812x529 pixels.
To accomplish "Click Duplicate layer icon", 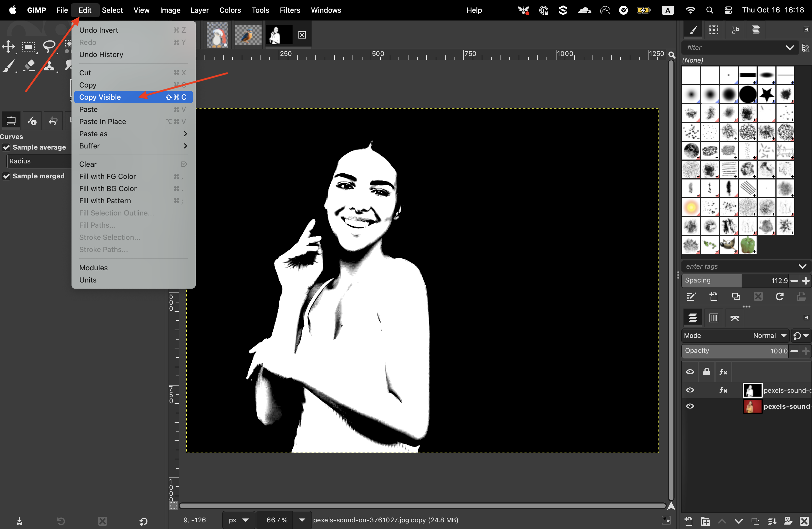I will [755, 521].
